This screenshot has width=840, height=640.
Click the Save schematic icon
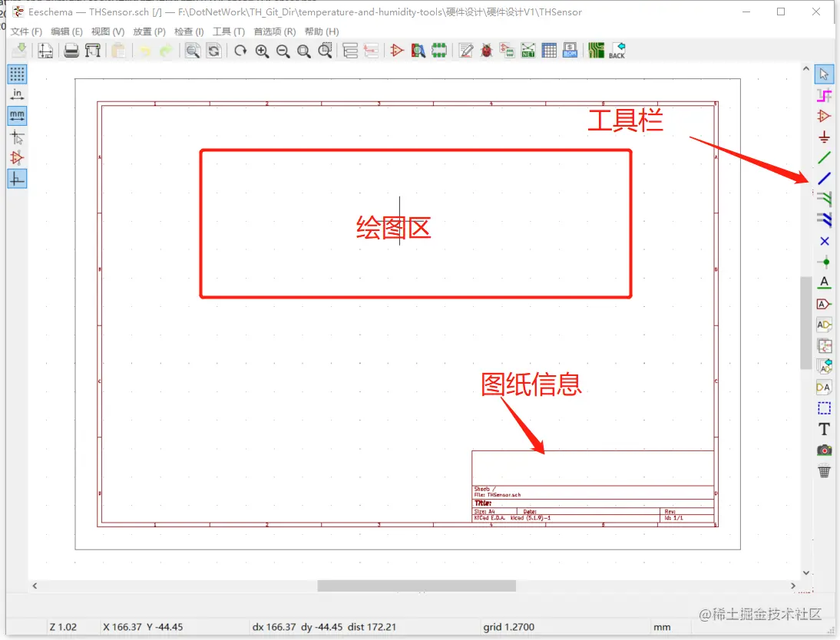tap(19, 51)
